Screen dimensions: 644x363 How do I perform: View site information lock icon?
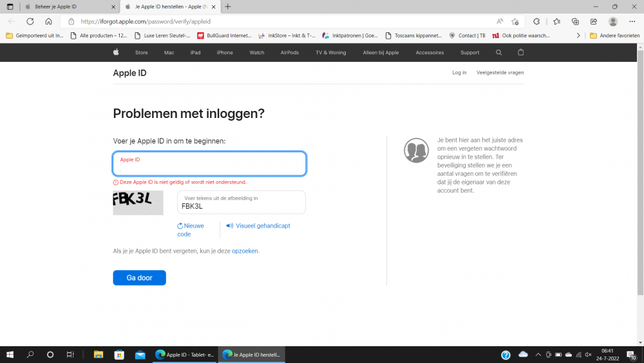(71, 21)
